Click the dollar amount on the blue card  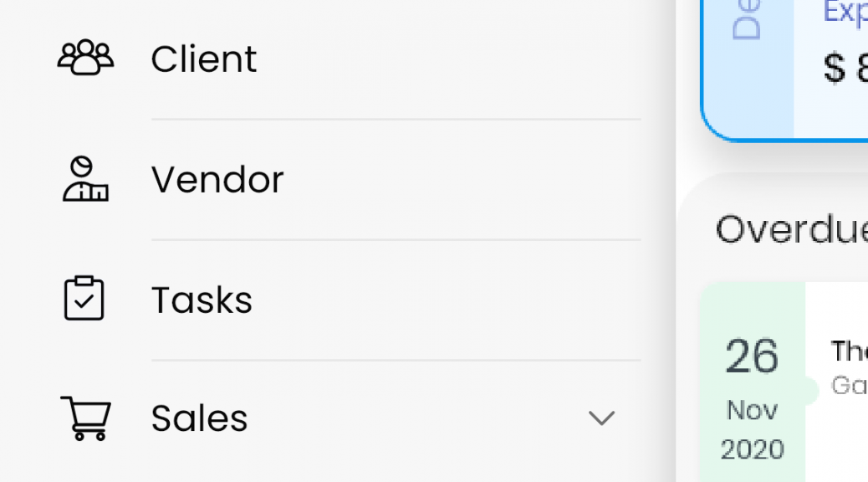coord(845,68)
